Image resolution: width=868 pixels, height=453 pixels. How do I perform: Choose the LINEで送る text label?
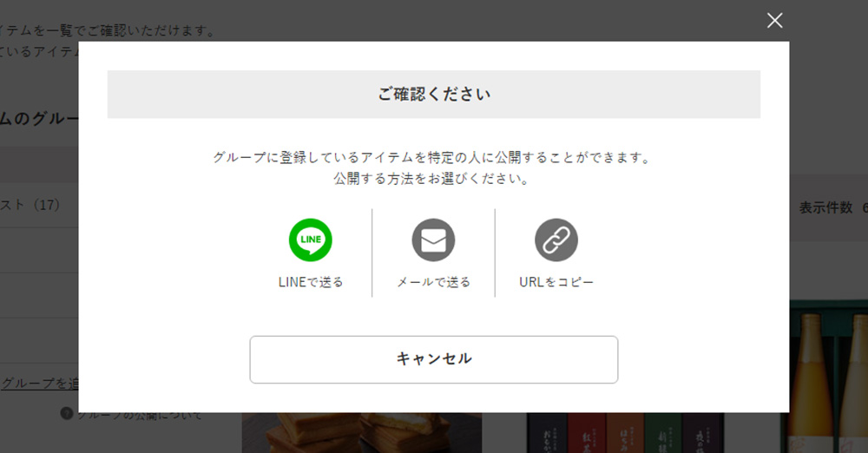(311, 282)
